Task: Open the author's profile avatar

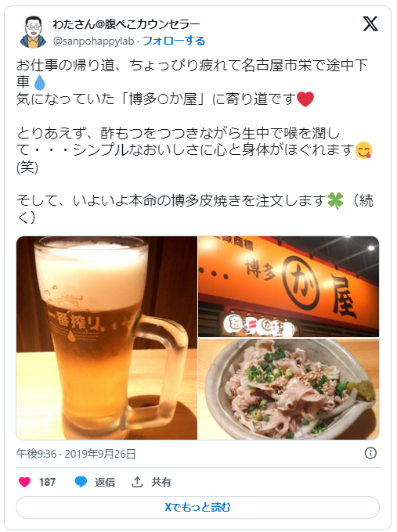Action: tap(33, 32)
